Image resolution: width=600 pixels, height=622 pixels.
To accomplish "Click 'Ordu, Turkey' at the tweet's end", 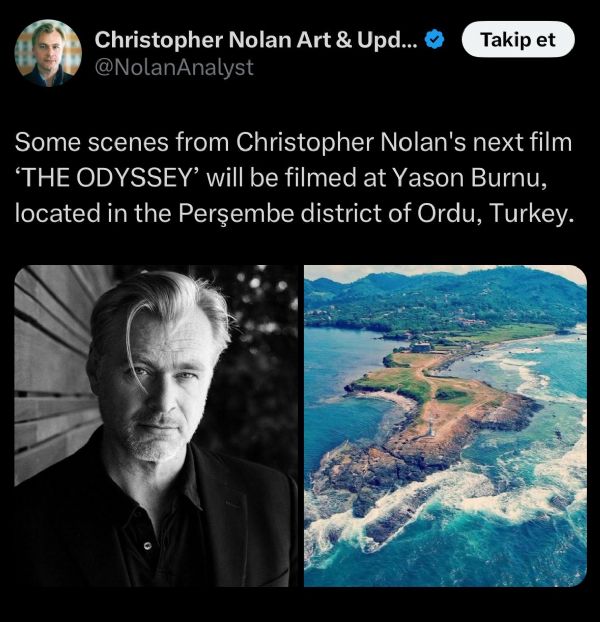I will click(496, 213).
